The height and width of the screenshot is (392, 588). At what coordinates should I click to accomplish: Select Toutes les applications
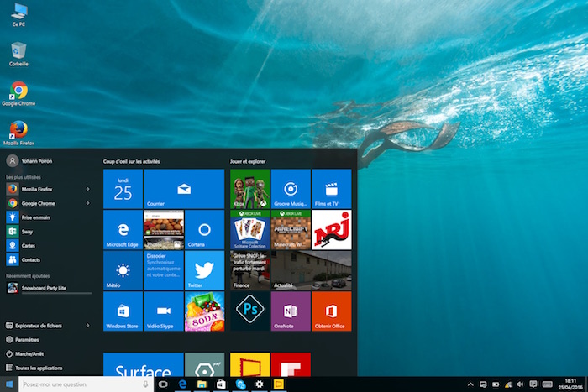click(39, 368)
